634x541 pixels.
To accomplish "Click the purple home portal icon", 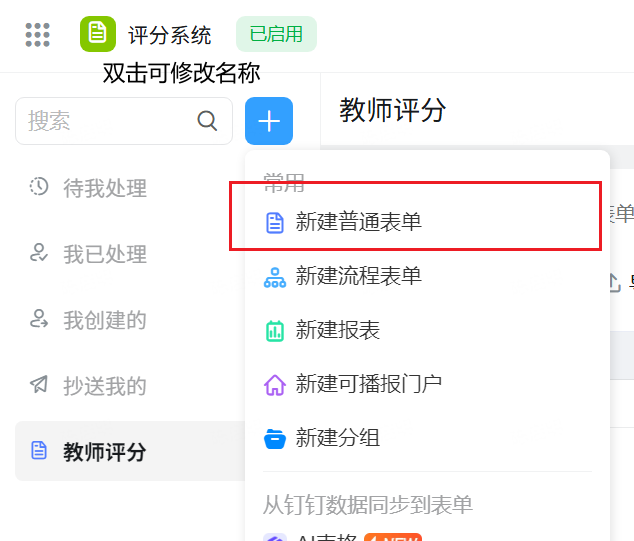I will tap(275, 384).
